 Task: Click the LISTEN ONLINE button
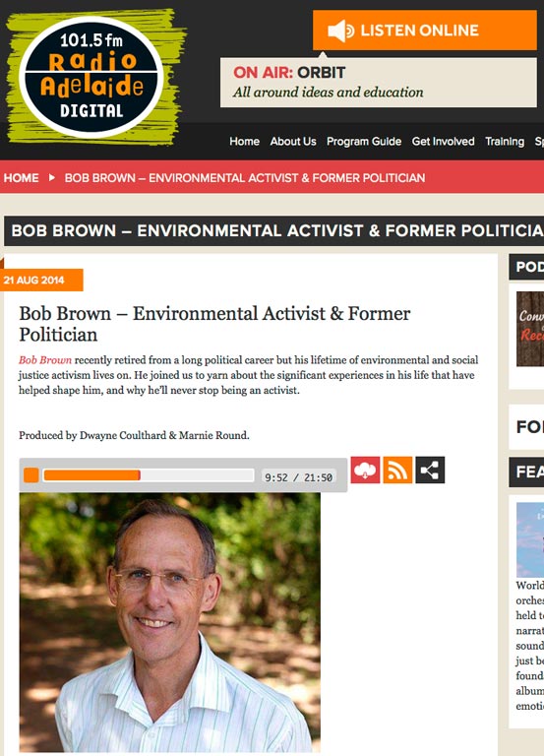(x=425, y=31)
